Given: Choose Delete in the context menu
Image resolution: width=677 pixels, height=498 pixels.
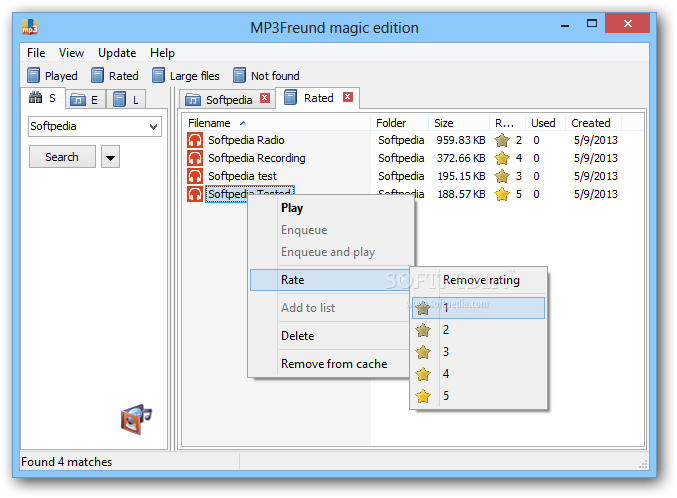Looking at the screenshot, I should [x=331, y=336].
